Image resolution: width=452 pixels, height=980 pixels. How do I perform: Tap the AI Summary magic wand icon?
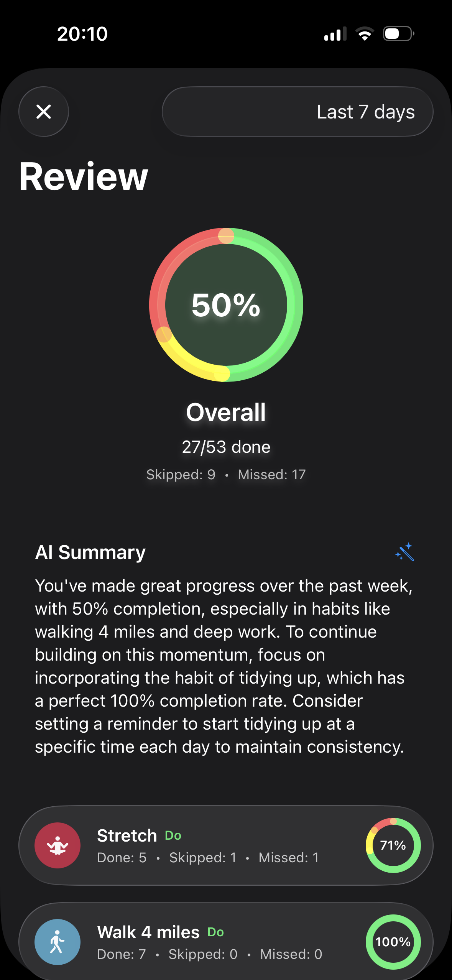tap(405, 552)
